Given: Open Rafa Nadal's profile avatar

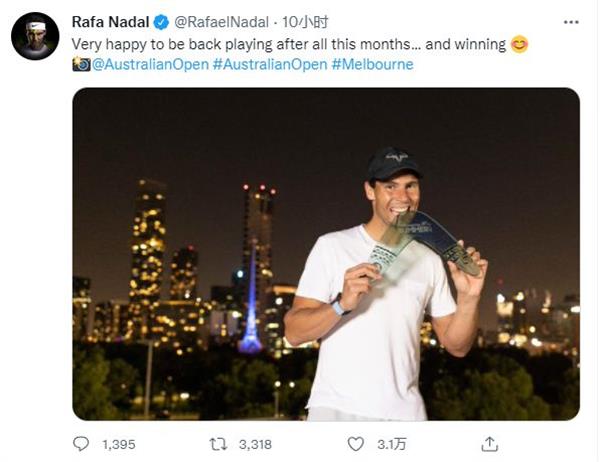Looking at the screenshot, I should pos(35,36).
